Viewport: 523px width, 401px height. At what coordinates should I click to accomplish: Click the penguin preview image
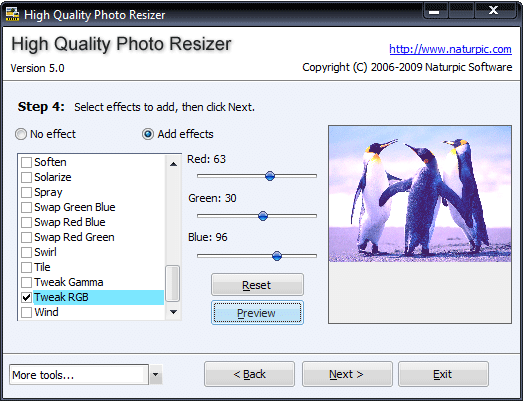tap(420, 194)
